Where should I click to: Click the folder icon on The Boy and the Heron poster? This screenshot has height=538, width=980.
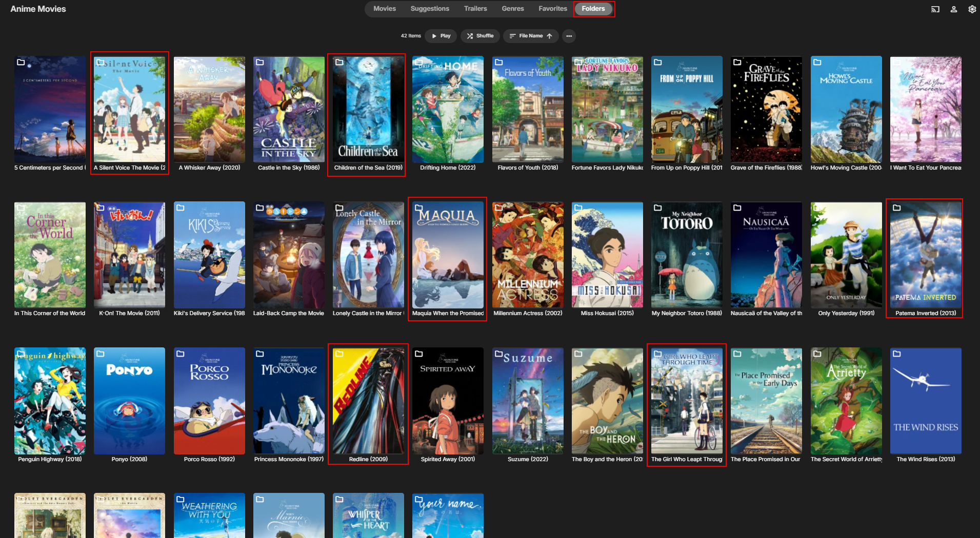(x=578, y=354)
